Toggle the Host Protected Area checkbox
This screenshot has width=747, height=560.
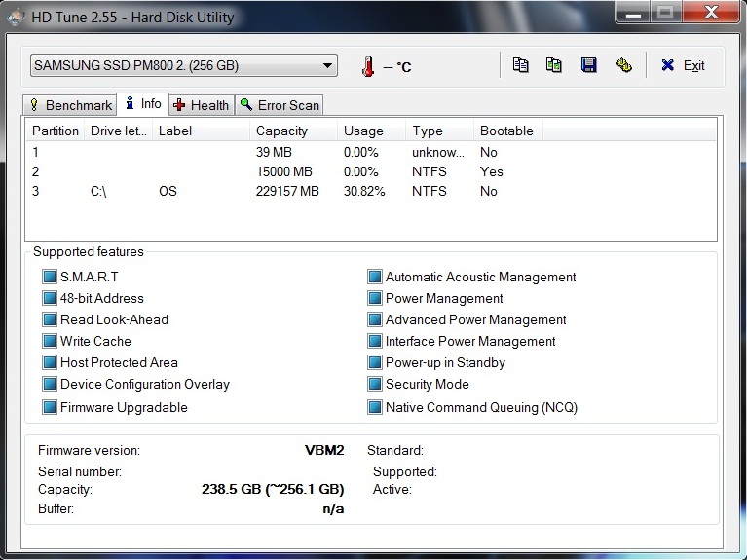coord(50,362)
